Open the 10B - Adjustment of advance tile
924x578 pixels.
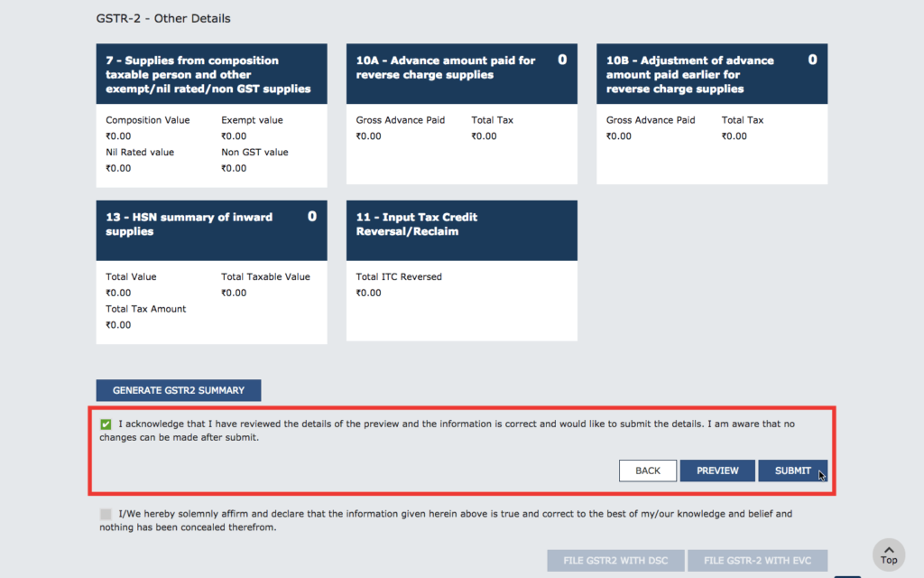point(704,73)
